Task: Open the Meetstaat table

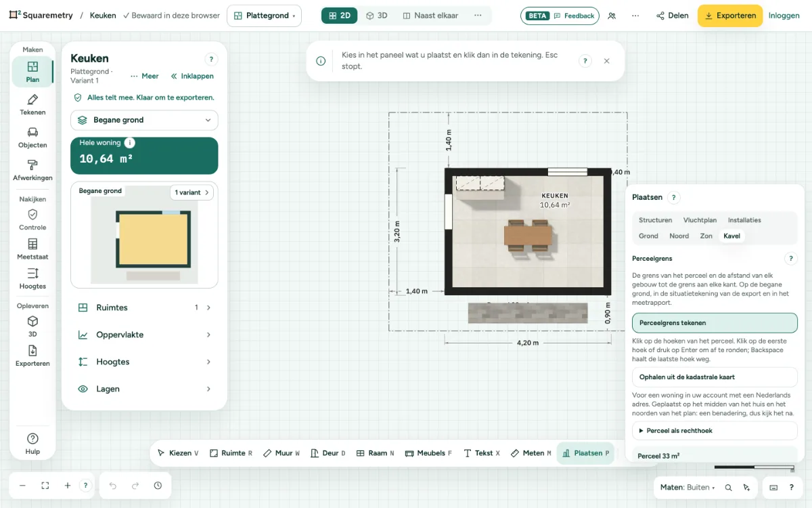Action: click(x=32, y=249)
